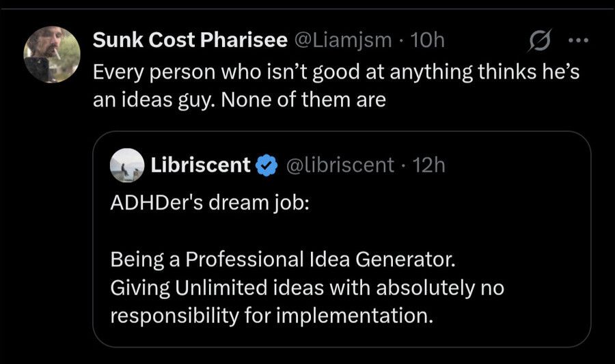Open the three-dot more options menu

tap(578, 40)
